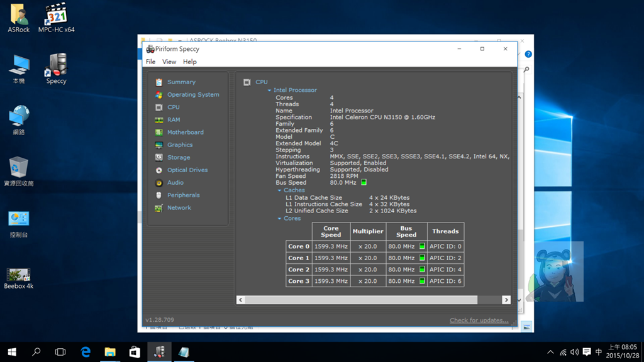
Task: Select Storage in the sidebar
Action: (x=178, y=158)
